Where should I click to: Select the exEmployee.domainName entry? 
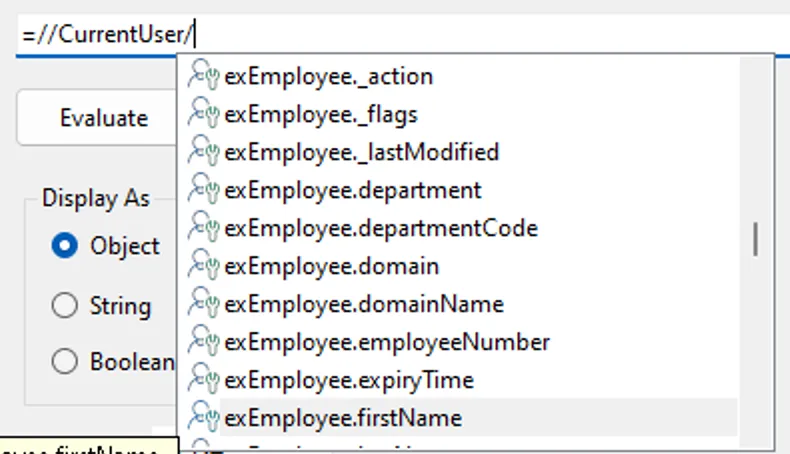point(461,304)
